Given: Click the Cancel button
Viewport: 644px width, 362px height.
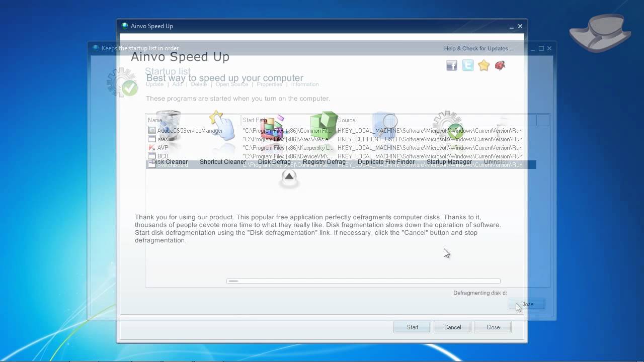Looking at the screenshot, I should click(x=452, y=327).
